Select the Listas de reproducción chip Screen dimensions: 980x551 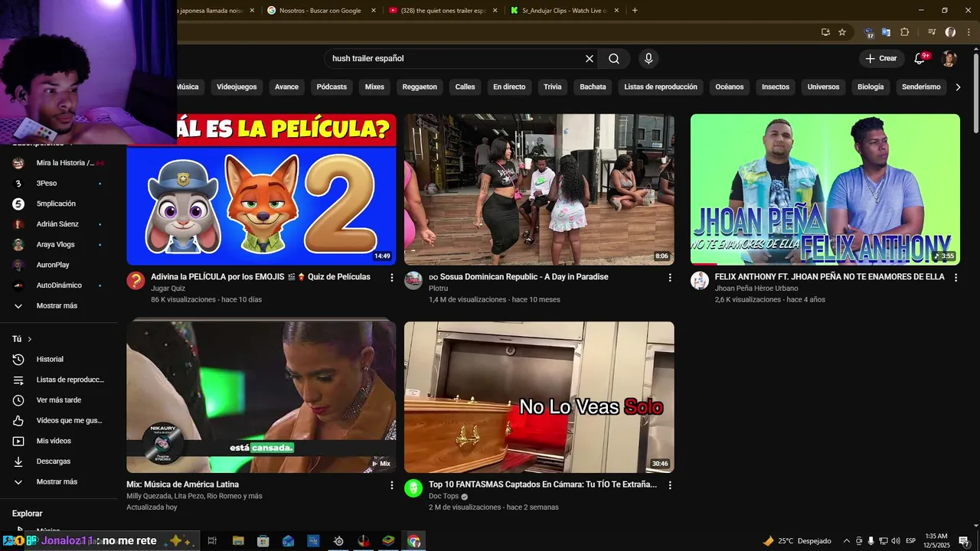pos(661,87)
